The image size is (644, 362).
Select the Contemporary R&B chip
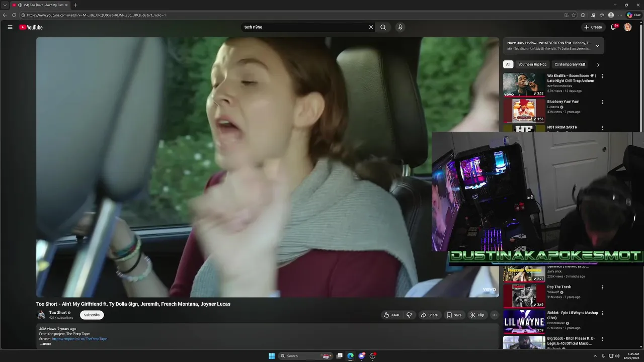[x=570, y=64]
